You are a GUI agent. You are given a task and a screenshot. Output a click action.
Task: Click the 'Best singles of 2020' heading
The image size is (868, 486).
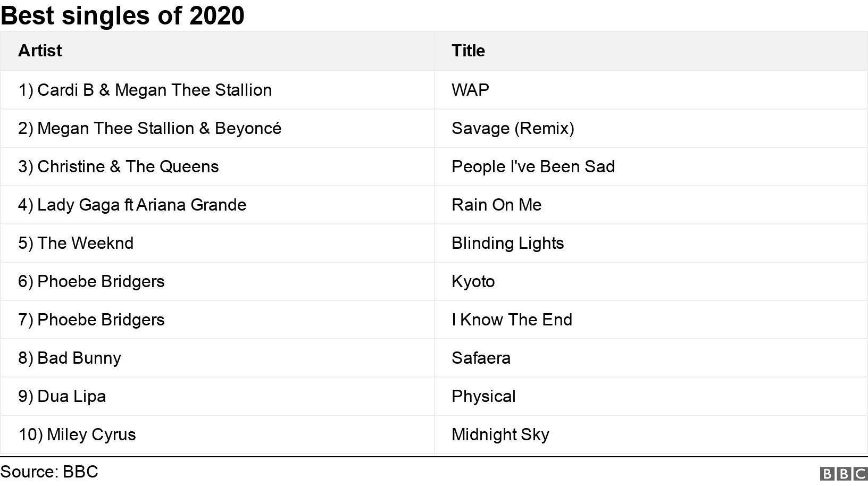point(122,15)
